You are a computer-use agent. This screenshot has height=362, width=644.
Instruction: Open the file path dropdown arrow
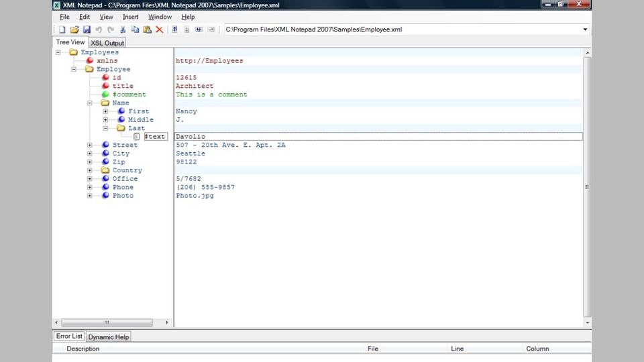pyautogui.click(x=584, y=29)
